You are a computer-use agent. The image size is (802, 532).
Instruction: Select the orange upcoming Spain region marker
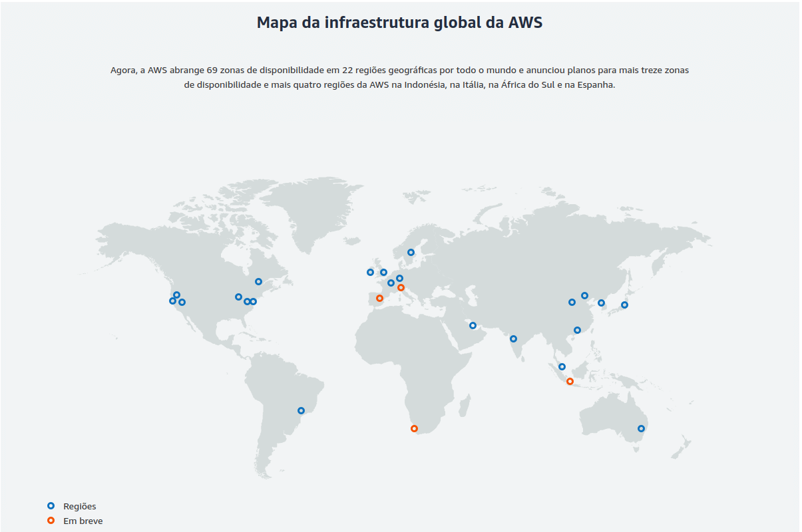coord(379,298)
